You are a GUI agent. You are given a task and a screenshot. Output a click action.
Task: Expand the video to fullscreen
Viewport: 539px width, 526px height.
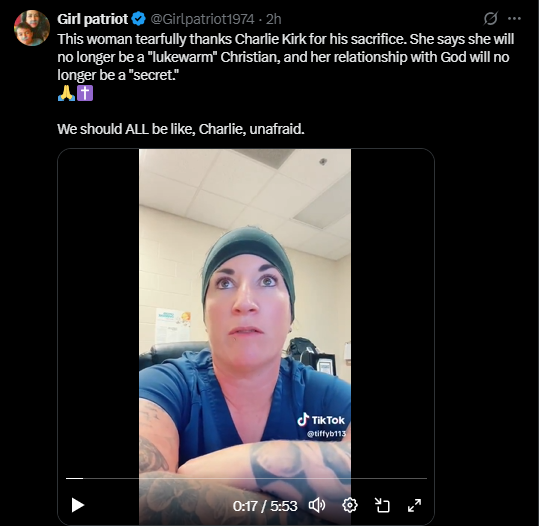[414, 505]
